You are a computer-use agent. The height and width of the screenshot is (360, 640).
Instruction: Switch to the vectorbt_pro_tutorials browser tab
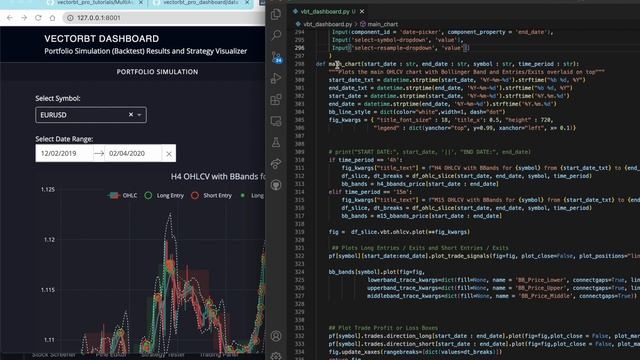pyautogui.click(x=95, y=2)
